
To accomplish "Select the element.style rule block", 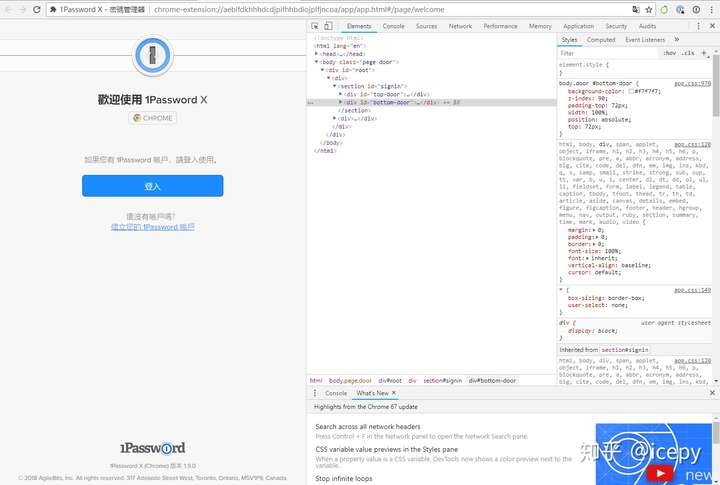I will tap(635, 69).
